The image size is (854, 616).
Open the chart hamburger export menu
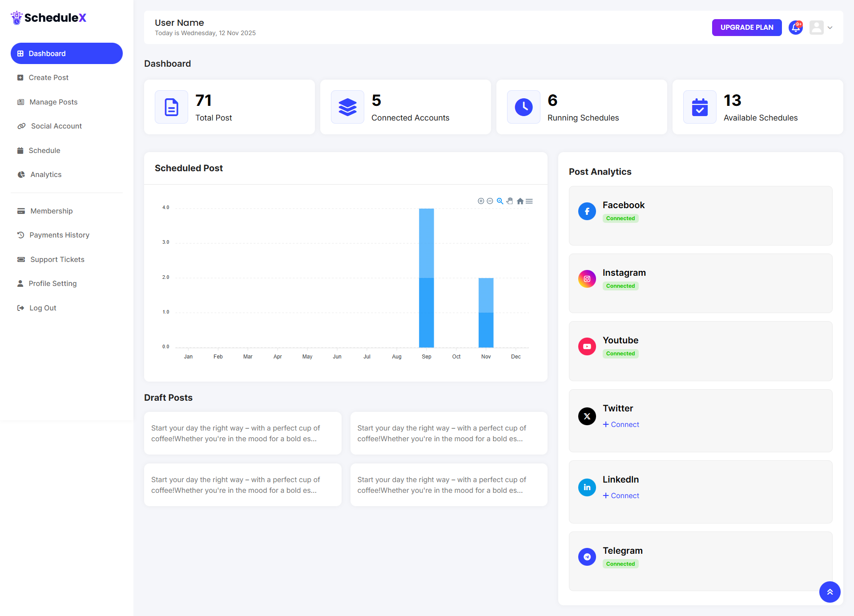(529, 201)
